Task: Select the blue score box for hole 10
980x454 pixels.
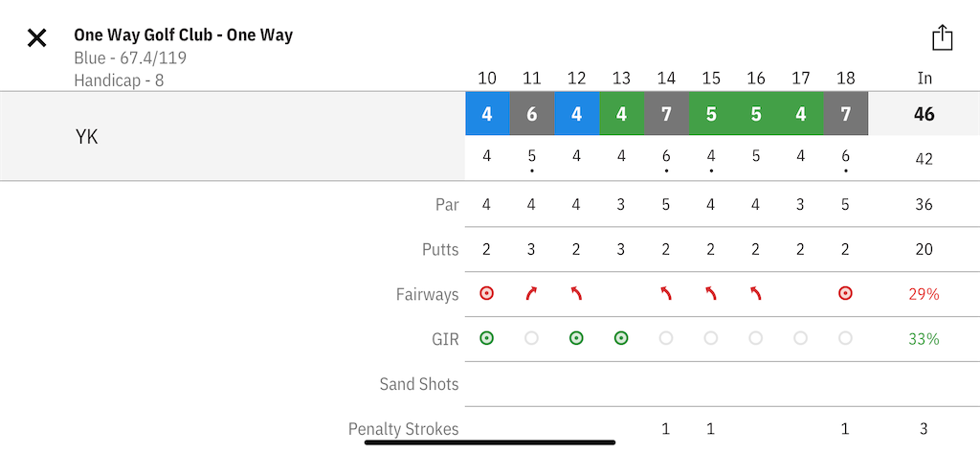Action: [x=487, y=114]
